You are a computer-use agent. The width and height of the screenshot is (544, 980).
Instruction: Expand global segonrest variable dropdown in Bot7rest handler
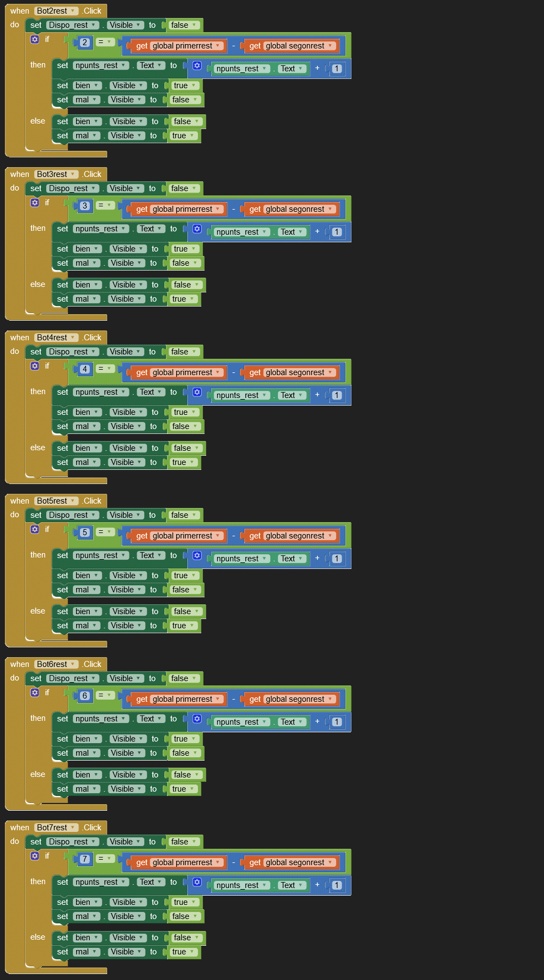tap(330, 862)
